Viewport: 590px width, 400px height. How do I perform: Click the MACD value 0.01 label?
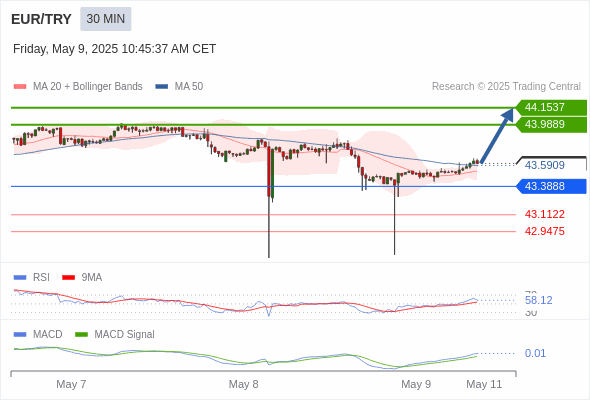[x=535, y=353]
